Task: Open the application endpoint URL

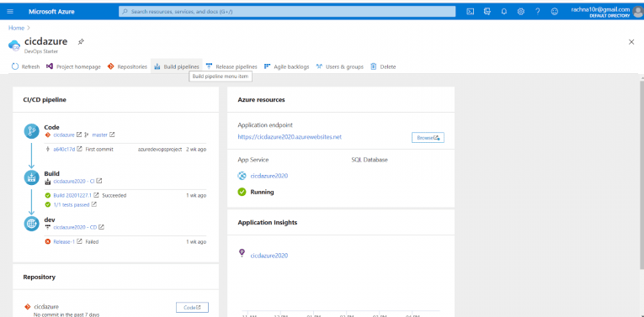Action: (290, 137)
